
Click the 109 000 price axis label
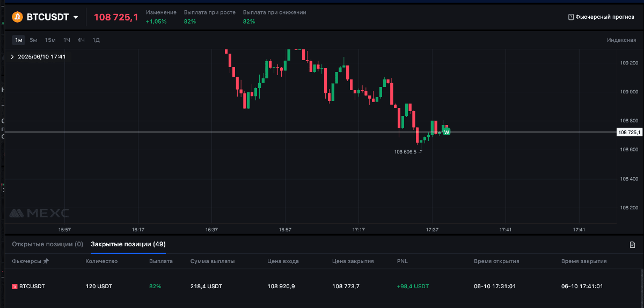(x=628, y=92)
